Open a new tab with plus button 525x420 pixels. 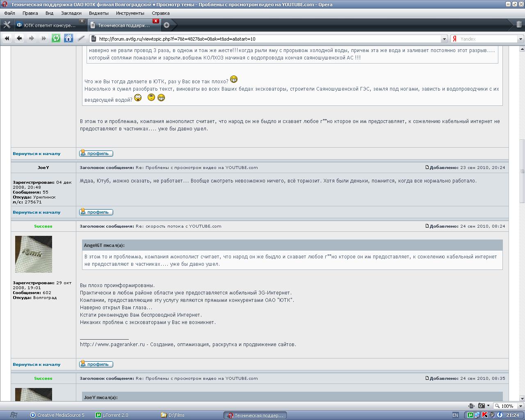point(167,25)
